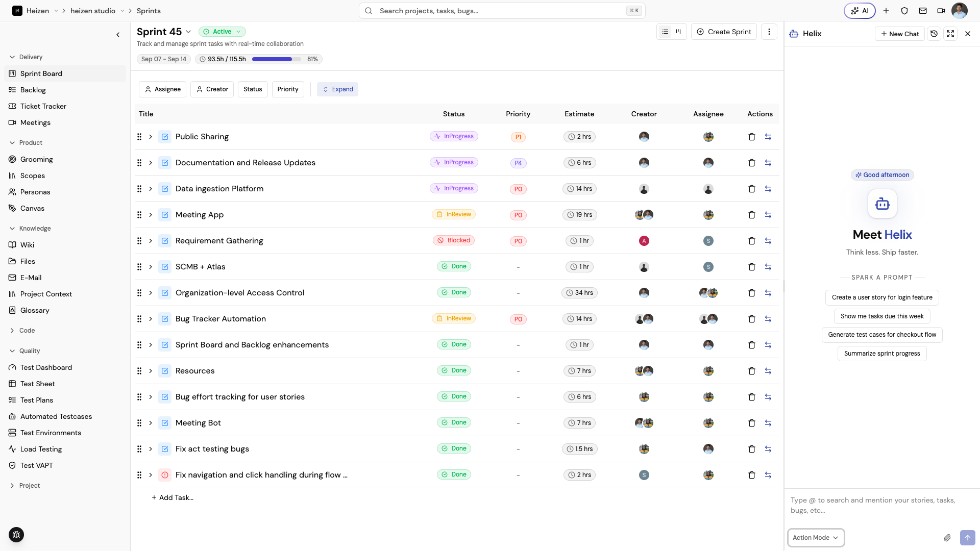Screen dimensions: 980x551
Task: Open the mail envelope icon in top bar
Action: click(x=923, y=11)
